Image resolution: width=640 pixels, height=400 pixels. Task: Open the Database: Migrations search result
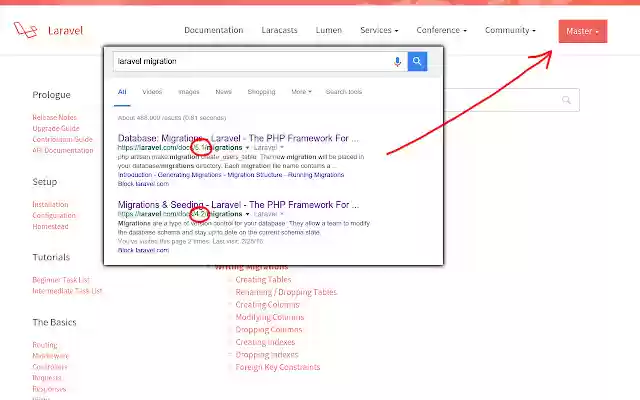point(238,138)
